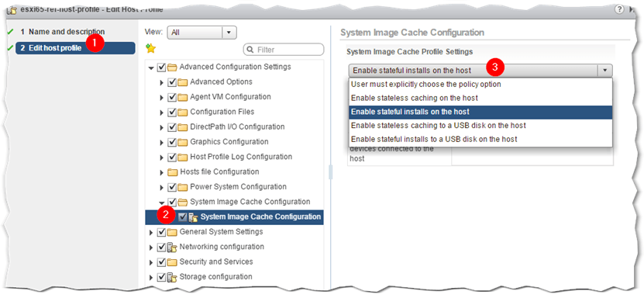Viewport: 644px width, 298px height.
Task: Toggle the Networking configuration checkbox
Action: [x=162, y=248]
